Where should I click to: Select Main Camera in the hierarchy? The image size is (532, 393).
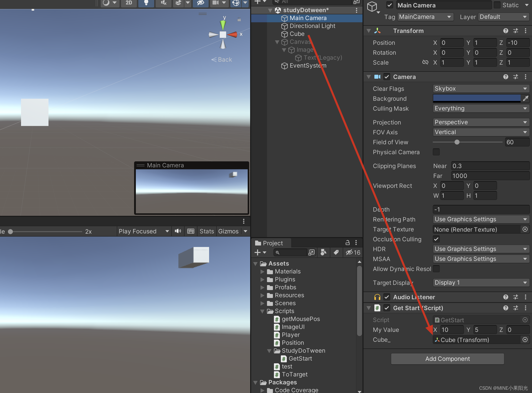(308, 18)
